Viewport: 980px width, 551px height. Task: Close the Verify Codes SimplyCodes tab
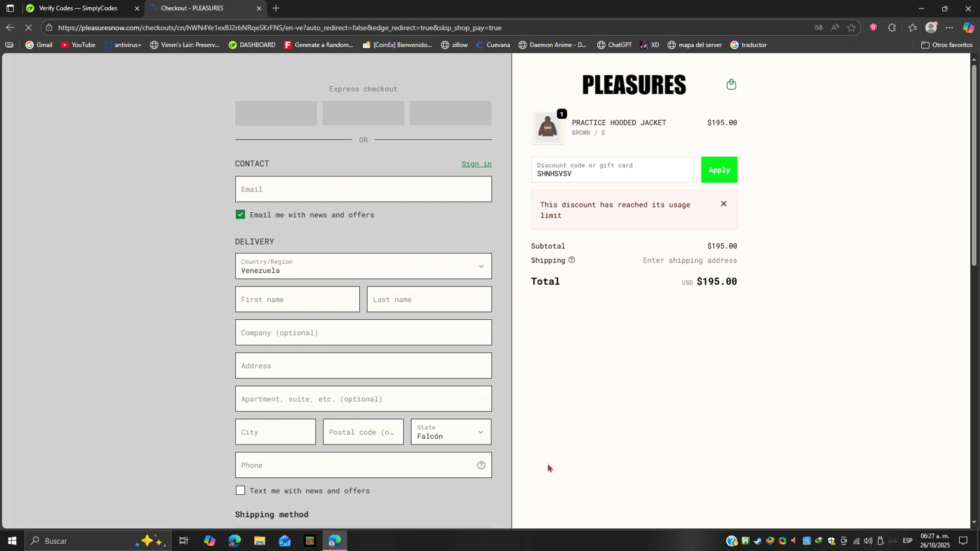coord(137,8)
